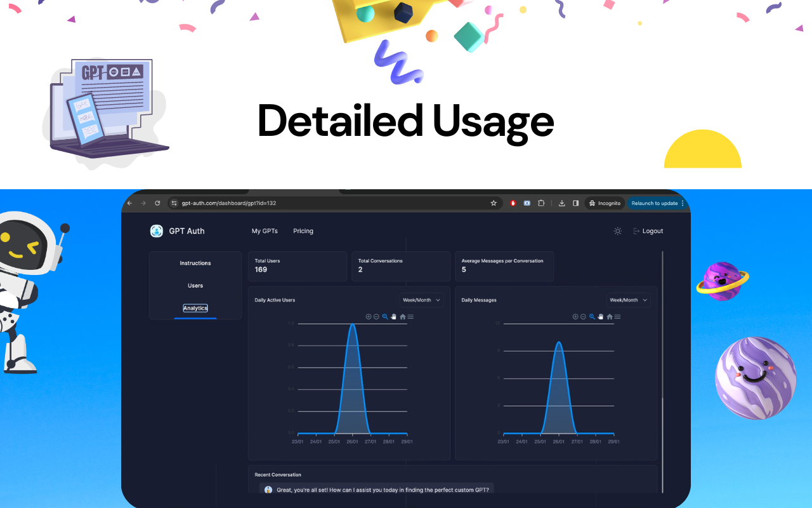Toggle the browser side panel icon

click(575, 203)
